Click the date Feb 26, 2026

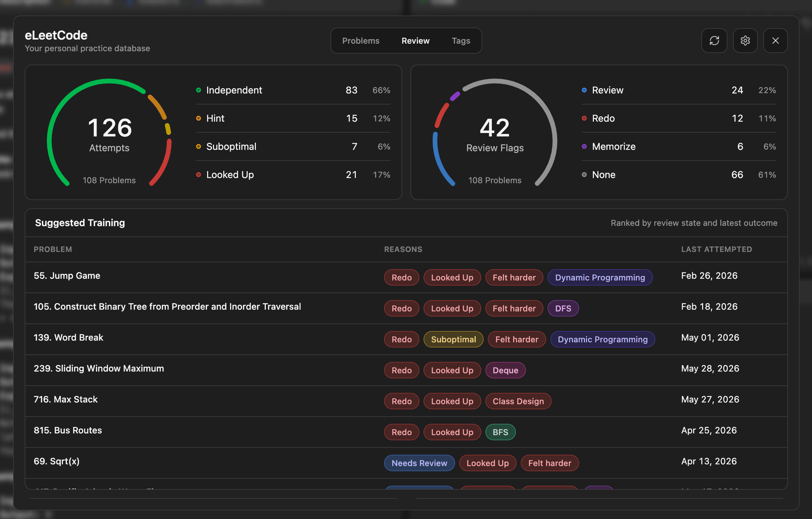[709, 276]
